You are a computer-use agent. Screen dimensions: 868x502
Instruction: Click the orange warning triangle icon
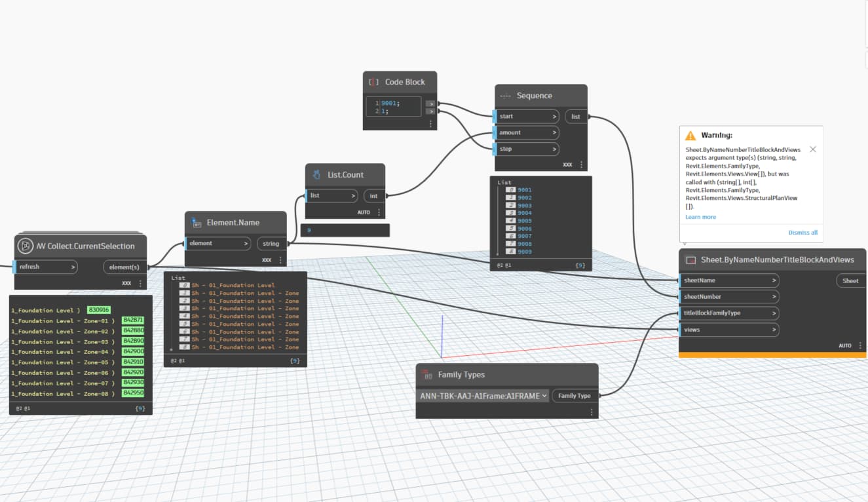point(690,136)
